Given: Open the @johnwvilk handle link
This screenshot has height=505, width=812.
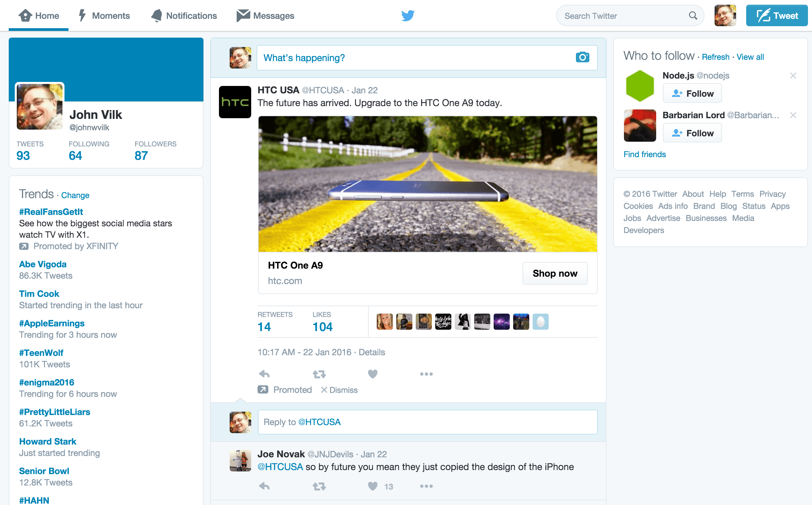Looking at the screenshot, I should click(89, 127).
